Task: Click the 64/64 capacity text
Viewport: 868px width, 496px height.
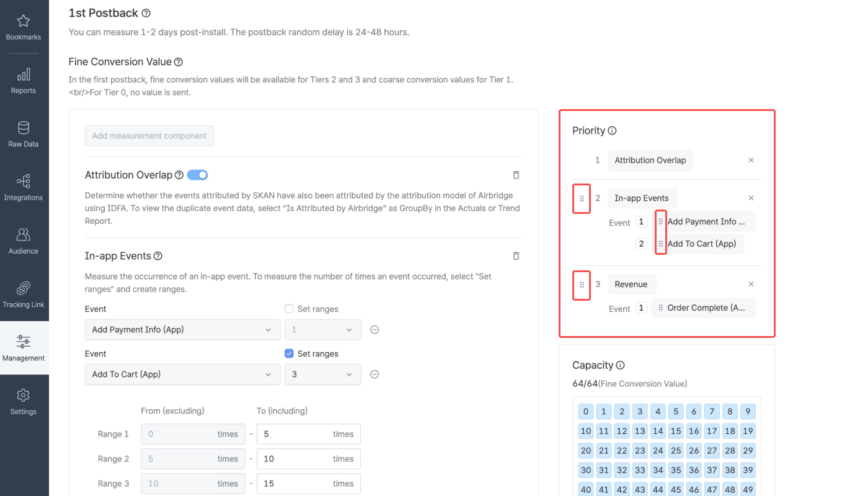Action: 585,384
